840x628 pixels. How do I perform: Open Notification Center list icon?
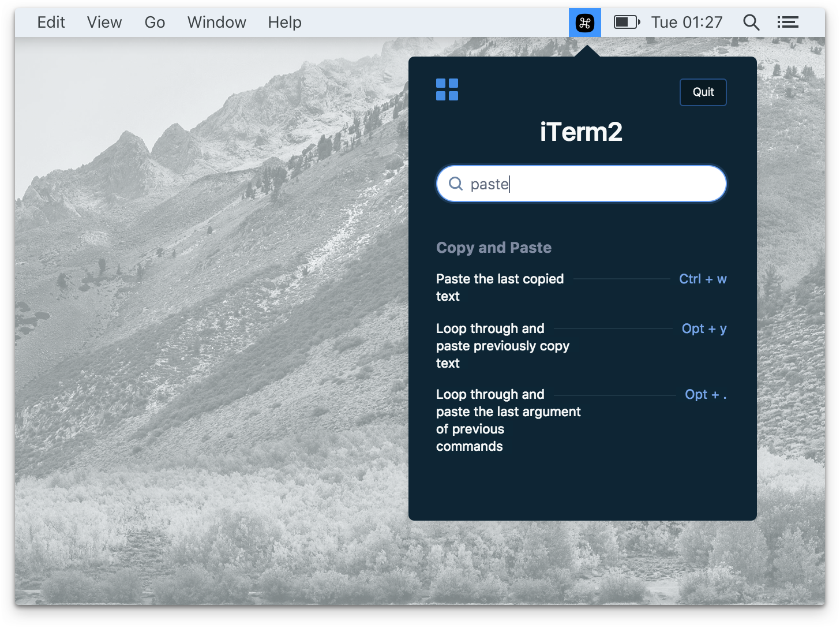787,23
